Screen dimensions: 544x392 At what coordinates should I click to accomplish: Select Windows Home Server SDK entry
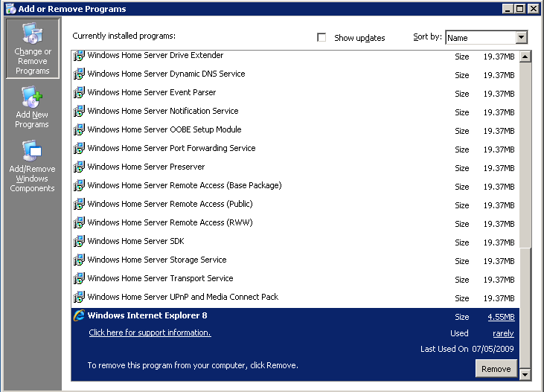point(295,242)
